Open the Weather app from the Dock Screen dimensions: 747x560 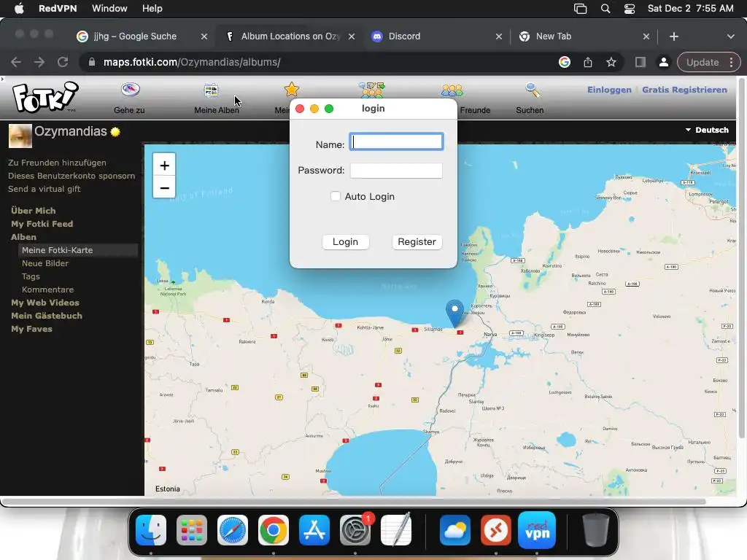pyautogui.click(x=455, y=529)
